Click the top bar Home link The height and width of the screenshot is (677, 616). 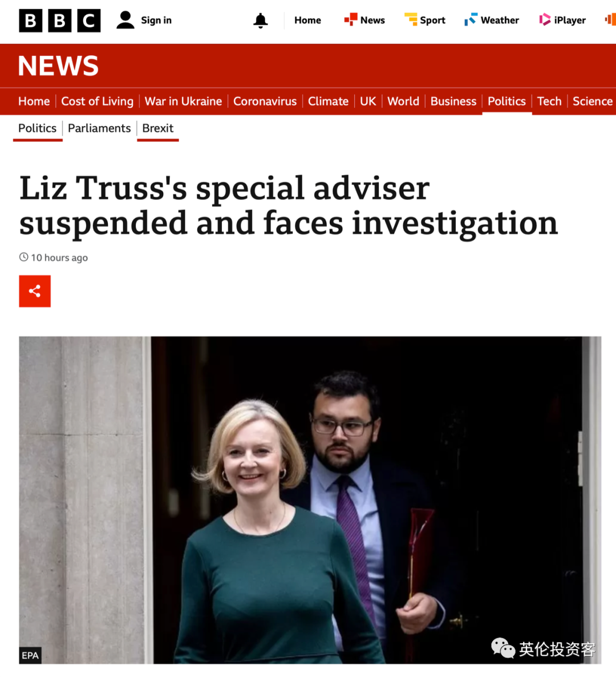[x=307, y=21]
